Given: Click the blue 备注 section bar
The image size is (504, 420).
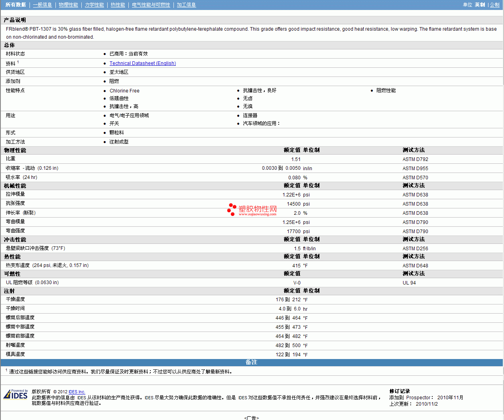Looking at the screenshot, I should [251, 362].
